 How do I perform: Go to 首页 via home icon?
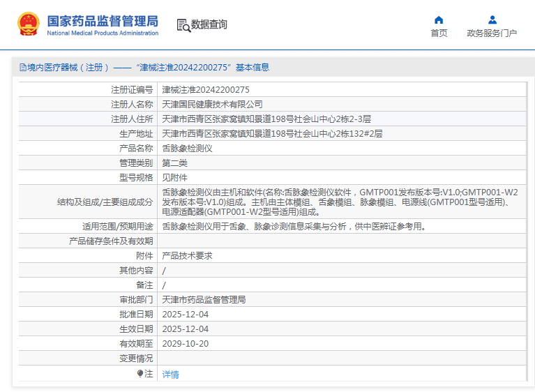pyautogui.click(x=439, y=20)
